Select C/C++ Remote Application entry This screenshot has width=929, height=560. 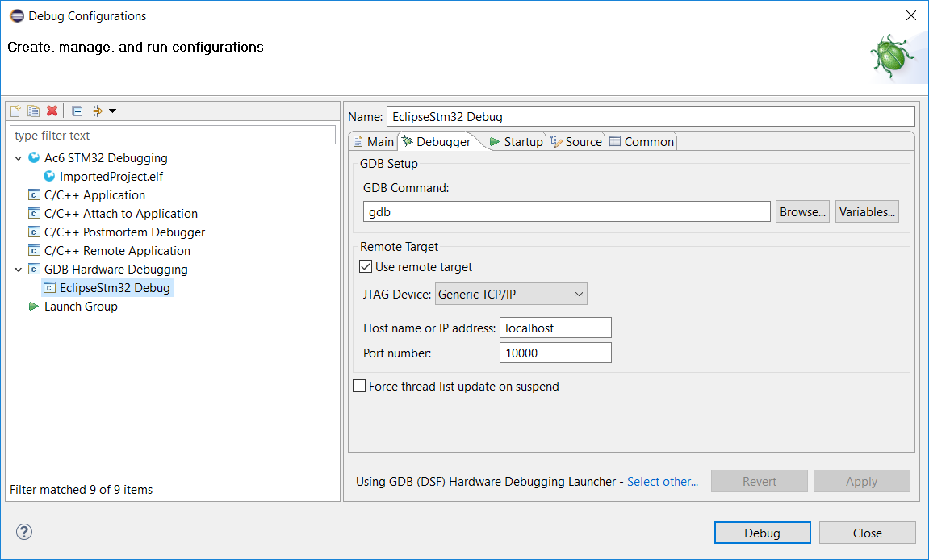[x=117, y=251]
